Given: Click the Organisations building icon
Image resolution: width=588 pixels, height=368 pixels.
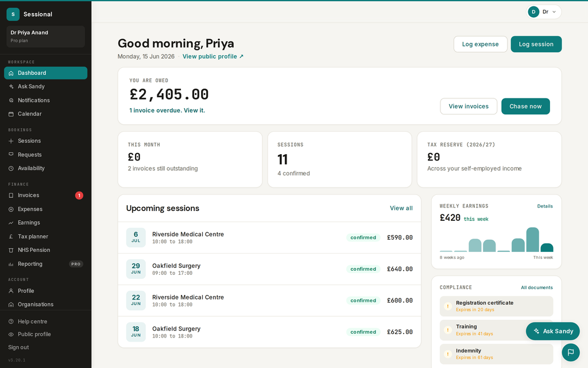Looking at the screenshot, I should (x=11, y=305).
